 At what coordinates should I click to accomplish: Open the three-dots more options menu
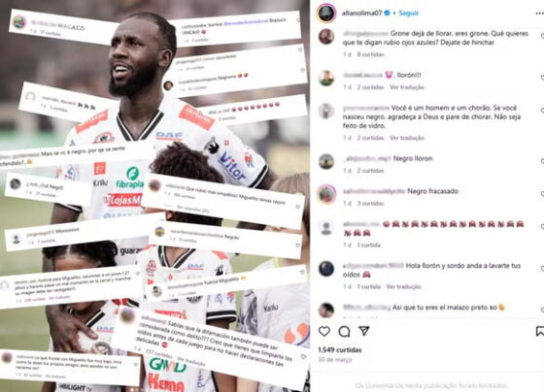(540, 14)
